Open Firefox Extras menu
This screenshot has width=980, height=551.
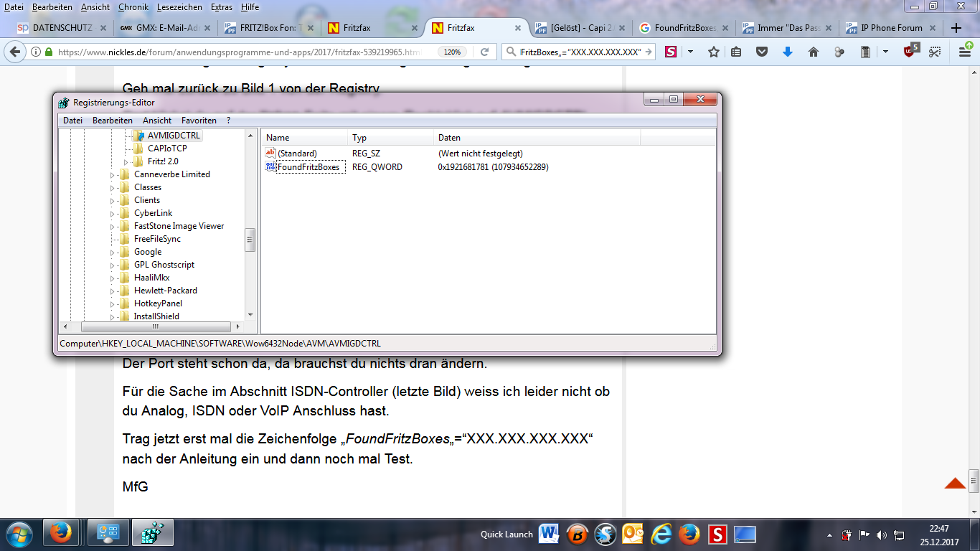[222, 6]
